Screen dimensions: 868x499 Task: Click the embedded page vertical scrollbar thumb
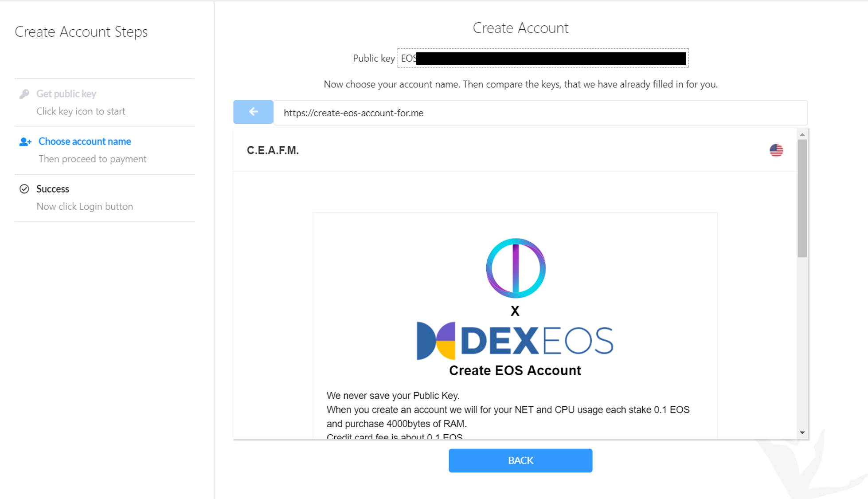802,198
